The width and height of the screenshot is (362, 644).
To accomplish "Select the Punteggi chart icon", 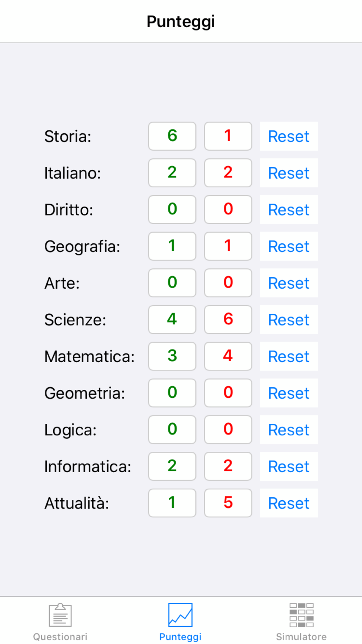I will click(x=180, y=615).
